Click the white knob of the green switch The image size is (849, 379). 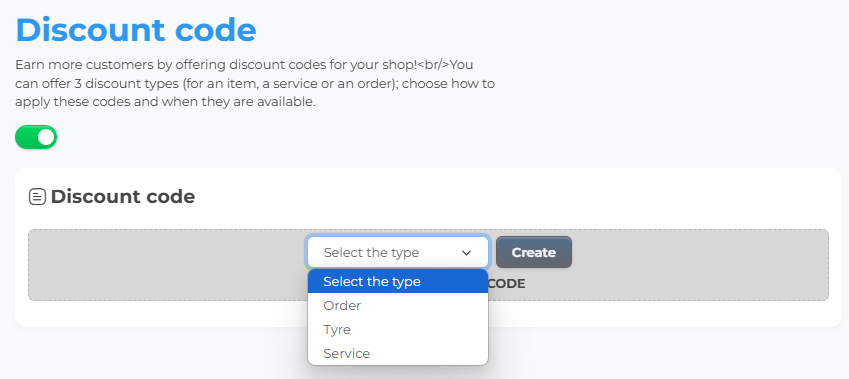[x=47, y=138]
